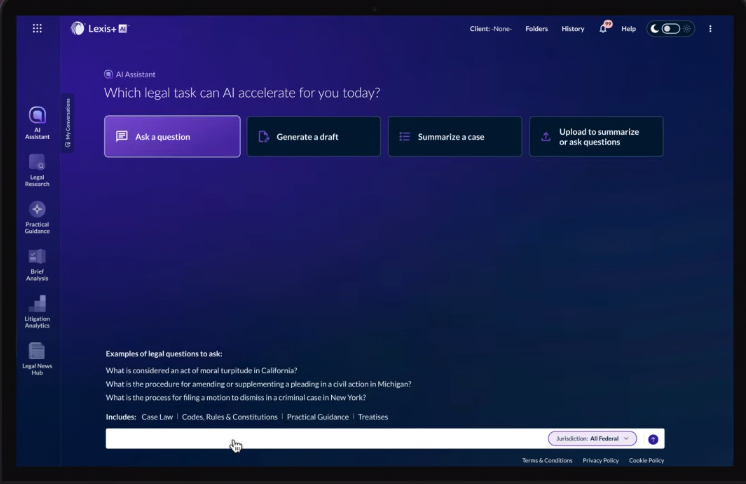
Task: Submit question with the arrow send button
Action: pos(653,439)
